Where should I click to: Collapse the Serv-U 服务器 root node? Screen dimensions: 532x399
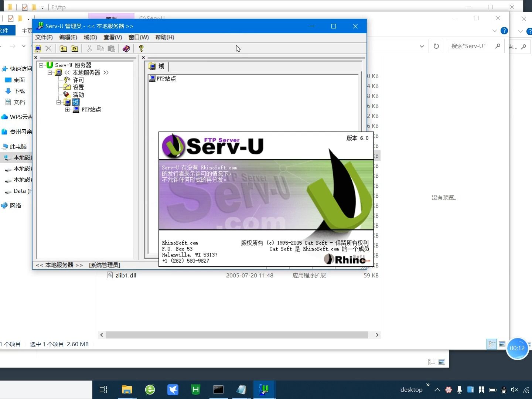click(x=41, y=65)
